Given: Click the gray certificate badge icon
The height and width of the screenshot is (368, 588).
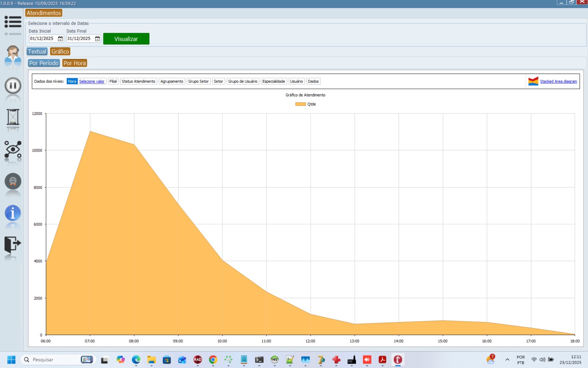Looking at the screenshot, I should tap(13, 181).
